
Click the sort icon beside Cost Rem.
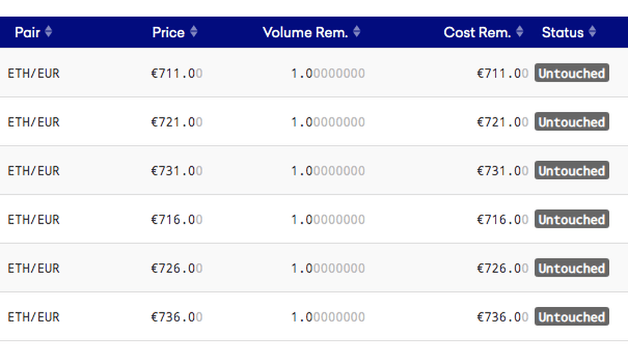pyautogui.click(x=520, y=32)
